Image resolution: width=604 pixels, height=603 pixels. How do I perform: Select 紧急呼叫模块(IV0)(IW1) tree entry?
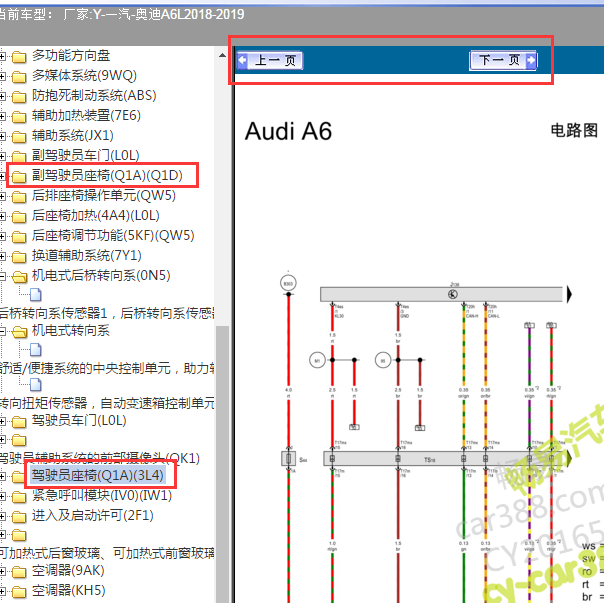tap(102, 496)
